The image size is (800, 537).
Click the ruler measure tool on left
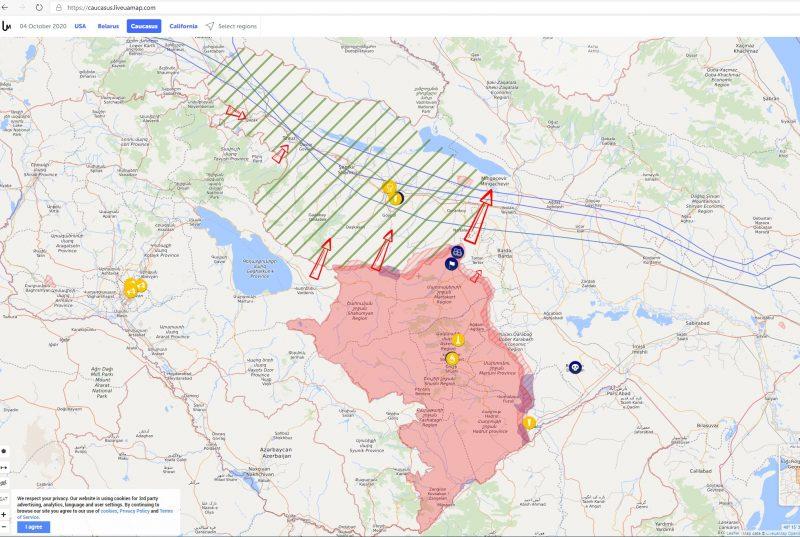point(4,467)
